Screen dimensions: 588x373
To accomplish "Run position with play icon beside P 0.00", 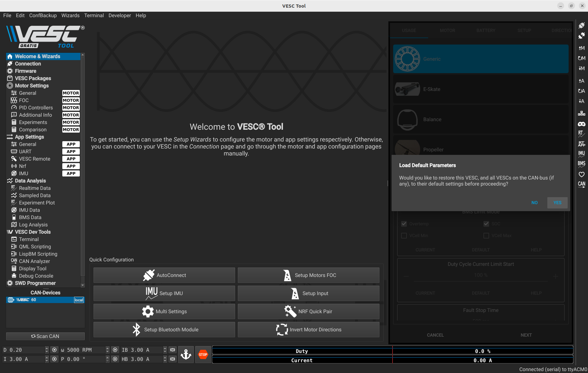I will 115,359.
